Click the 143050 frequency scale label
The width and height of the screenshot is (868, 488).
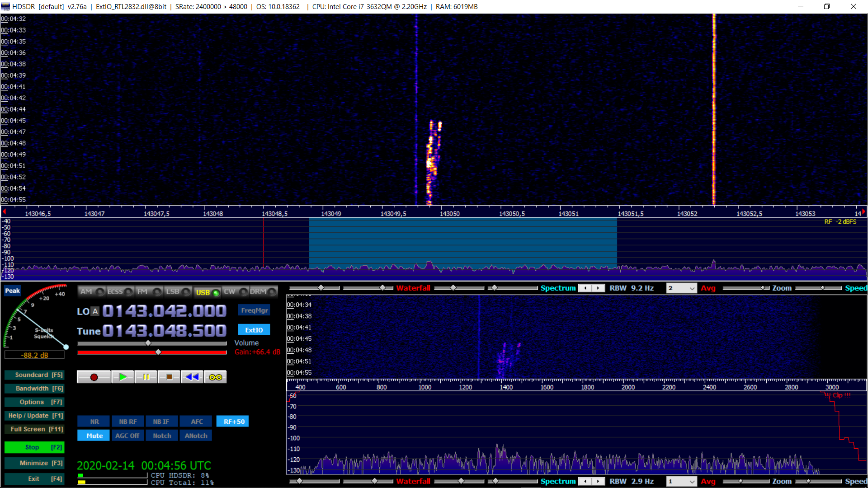pos(450,214)
